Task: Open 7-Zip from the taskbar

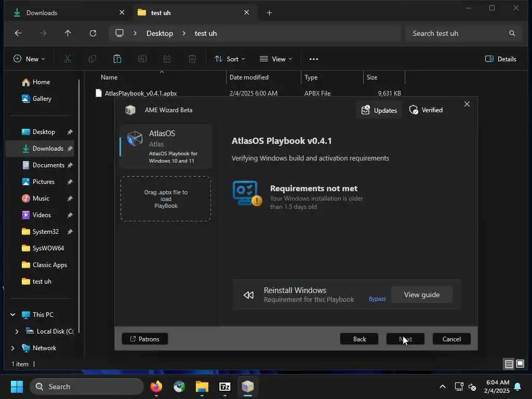Action: tap(224, 387)
